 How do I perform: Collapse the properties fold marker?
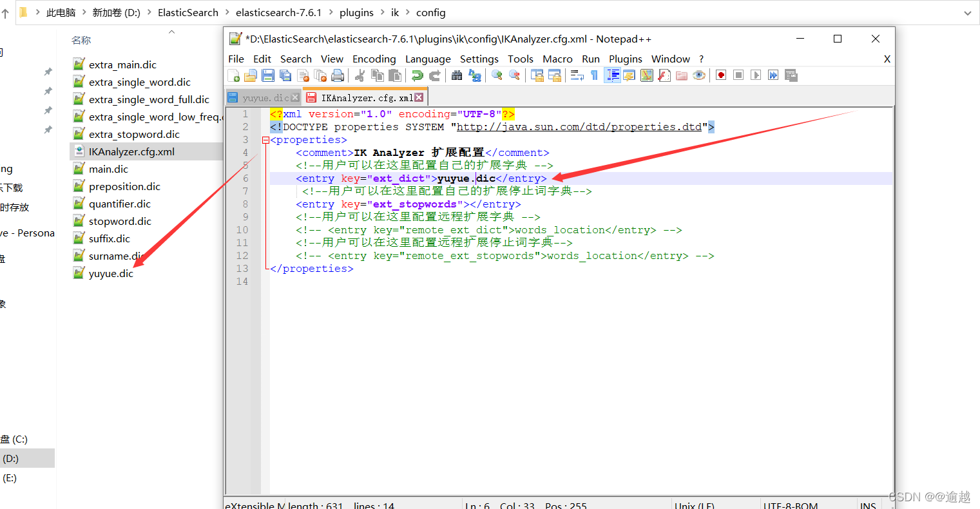265,140
